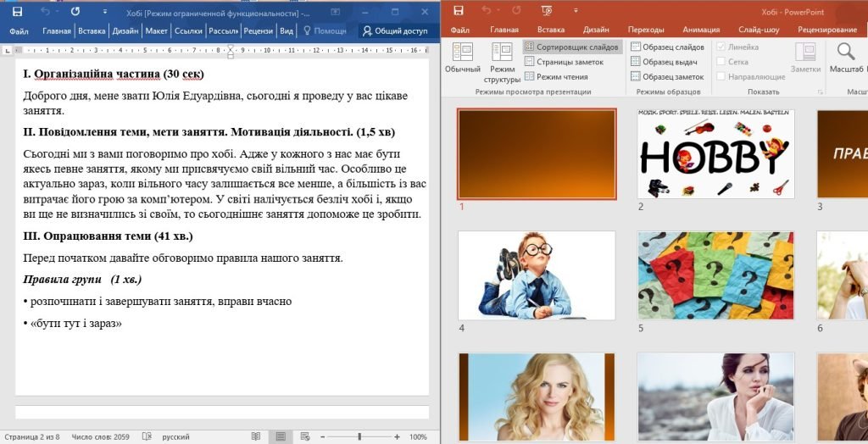The height and width of the screenshot is (444, 868).
Task: Click the tab stop selector on Word ruler
Action: pos(8,50)
